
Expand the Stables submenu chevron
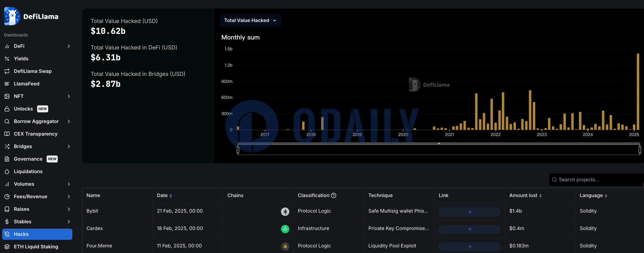[69, 221]
